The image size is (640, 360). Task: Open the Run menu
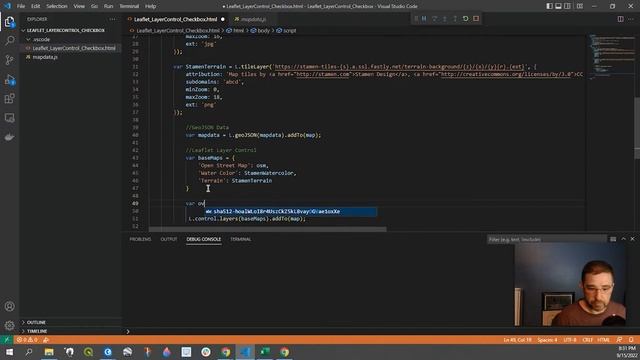click(108, 6)
